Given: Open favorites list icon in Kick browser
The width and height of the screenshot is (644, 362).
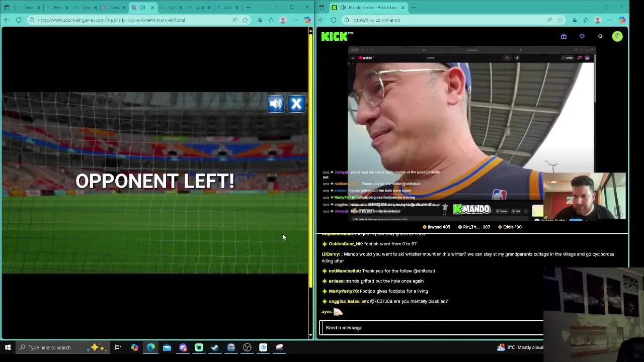Looking at the screenshot, I should 586,20.
